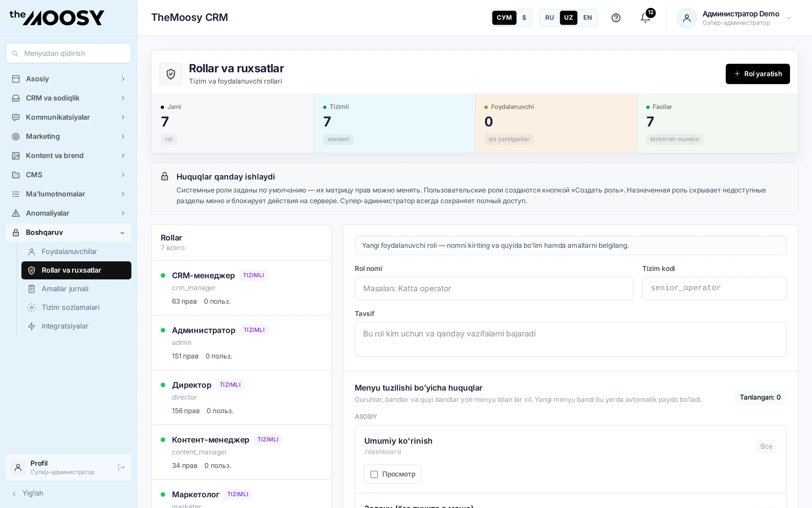Click the Rol yaratish button
Viewport: 812px width, 508px height.
758,74
